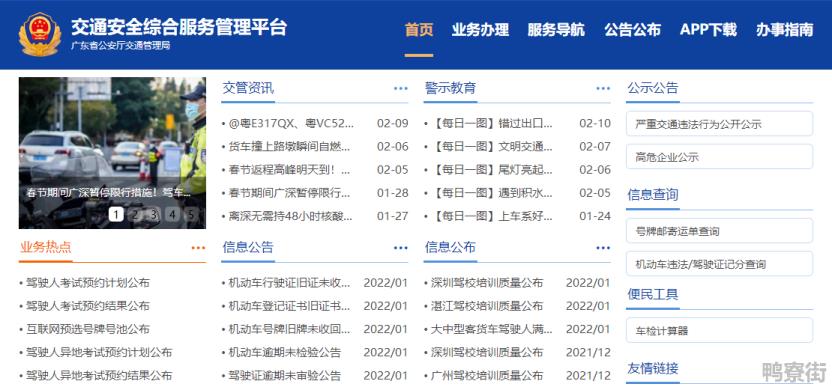Open news item 离深无需持48小时核酸
This screenshot has width=832, height=387.
click(x=290, y=216)
